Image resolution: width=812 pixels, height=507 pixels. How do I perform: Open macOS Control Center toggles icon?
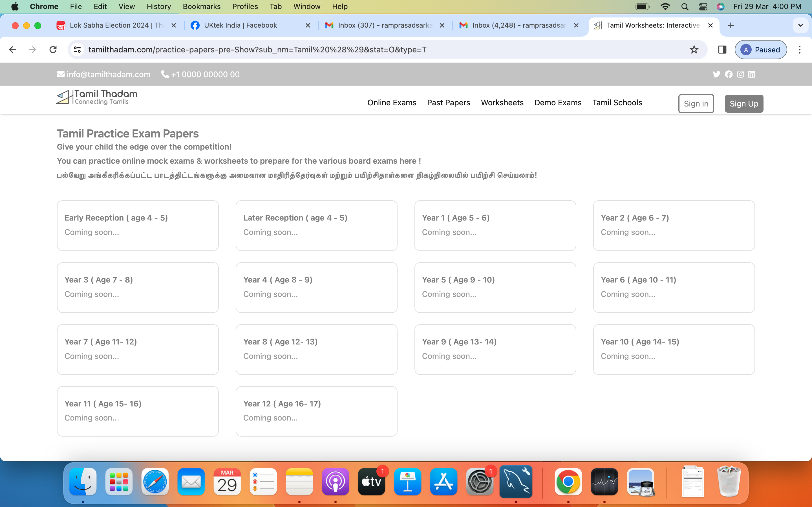pyautogui.click(x=703, y=6)
